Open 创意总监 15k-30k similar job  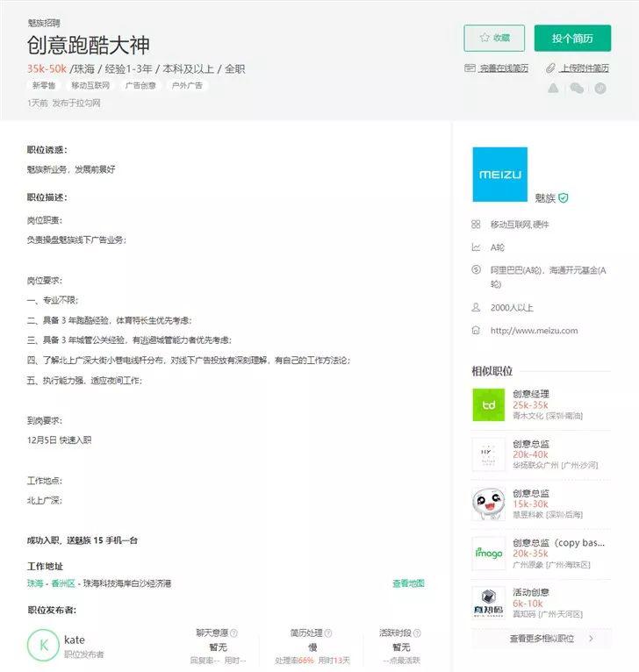coord(542,504)
